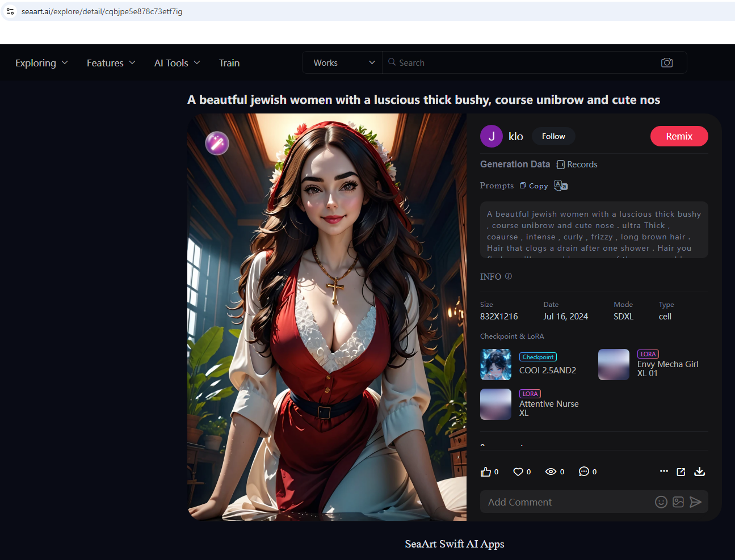Go to the Train page
735x560 pixels.
229,63
